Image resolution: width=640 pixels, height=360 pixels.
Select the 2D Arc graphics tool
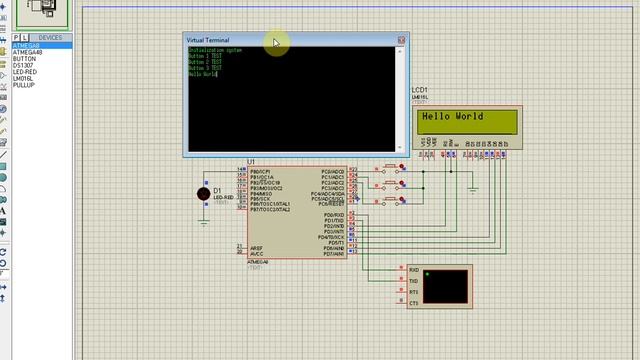pyautogui.click(x=2, y=189)
